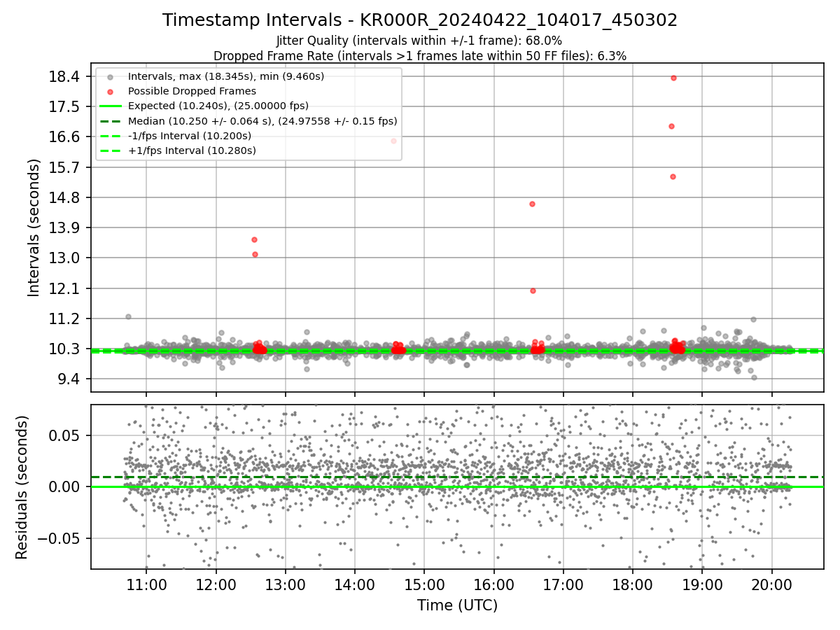The width and height of the screenshot is (840, 630).
Task: Click the 'Dropped Frame Rate' 6.3% subtitle
Action: (420, 55)
